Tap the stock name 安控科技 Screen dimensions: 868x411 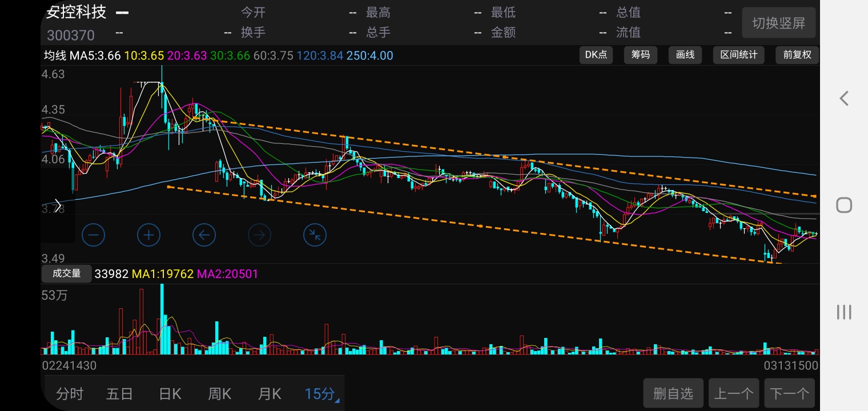coord(76,13)
